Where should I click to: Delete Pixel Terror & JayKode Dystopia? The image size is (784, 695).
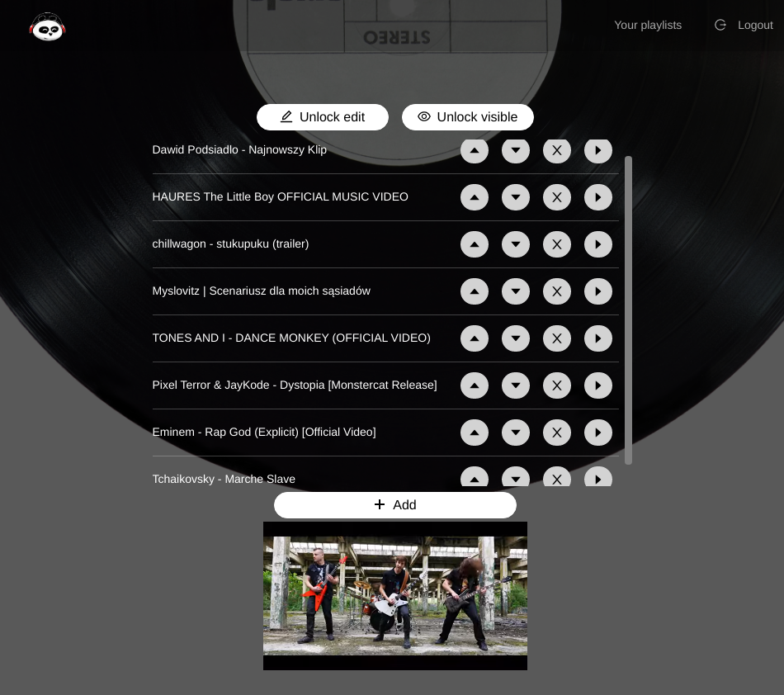(557, 385)
